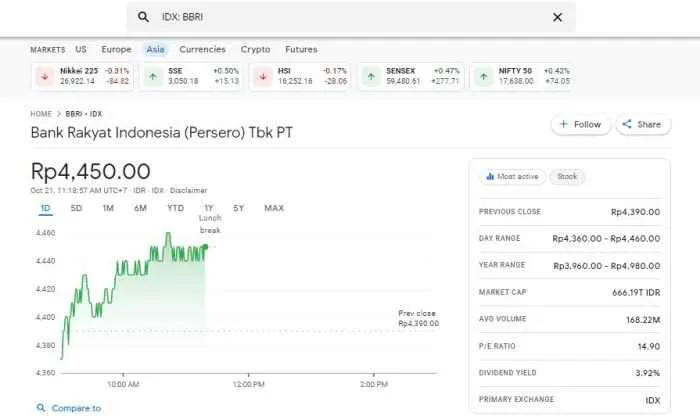This screenshot has width=700, height=416.
Task: Click the SENSEX up-arrow icon
Action: click(371, 76)
